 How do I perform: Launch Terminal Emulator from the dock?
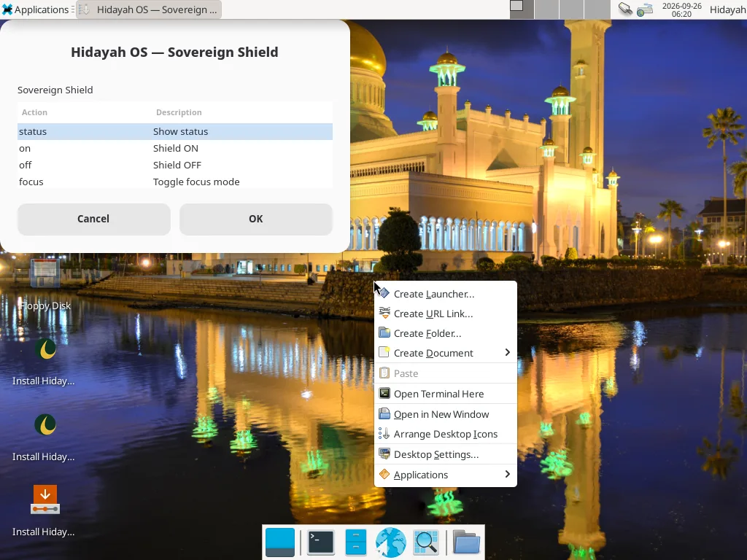[x=321, y=542]
